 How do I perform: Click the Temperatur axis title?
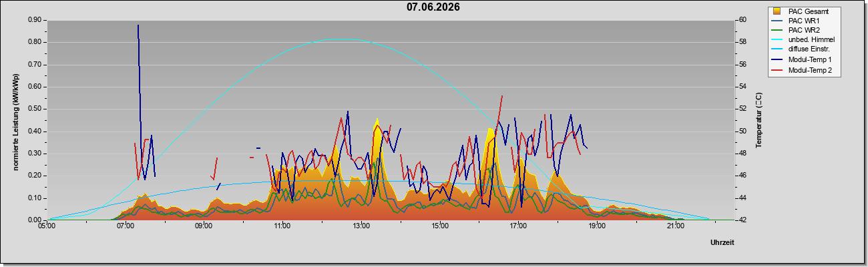click(x=758, y=121)
